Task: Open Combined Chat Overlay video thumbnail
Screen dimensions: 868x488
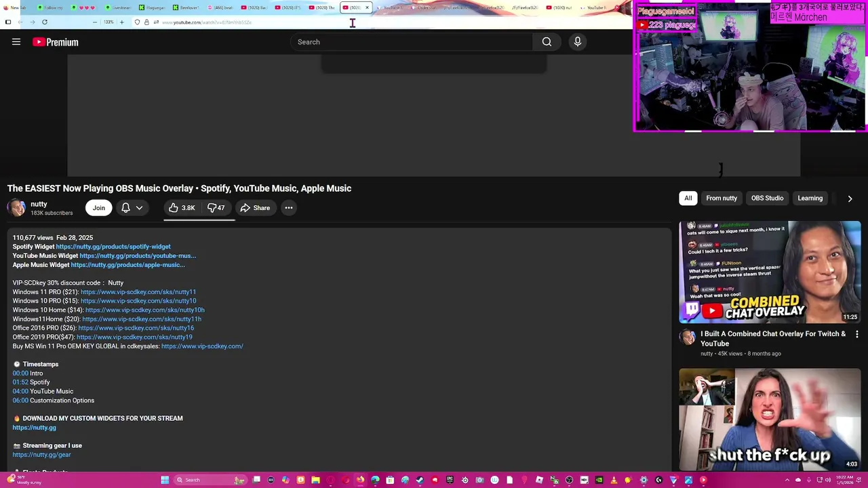Action: pos(770,272)
